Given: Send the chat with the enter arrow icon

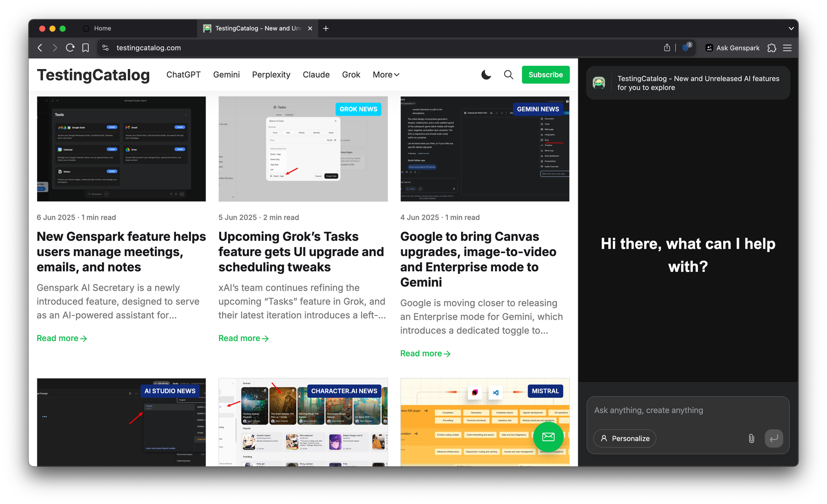Looking at the screenshot, I should (774, 439).
